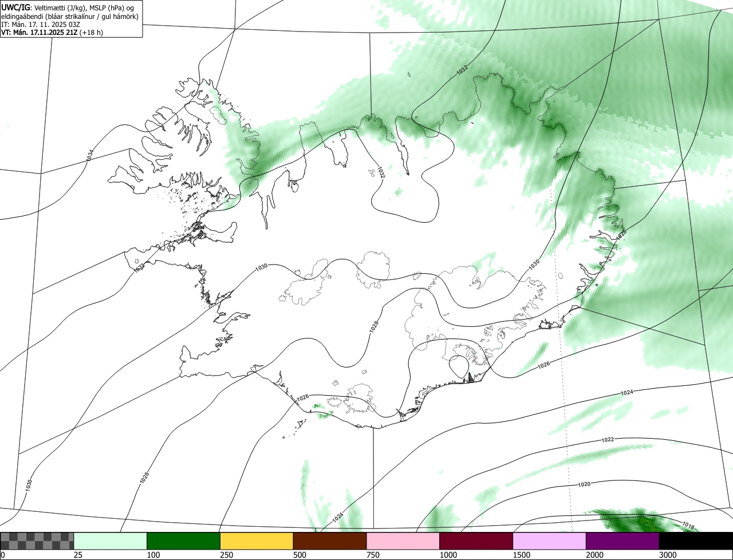Click the legend value 100

click(x=153, y=555)
